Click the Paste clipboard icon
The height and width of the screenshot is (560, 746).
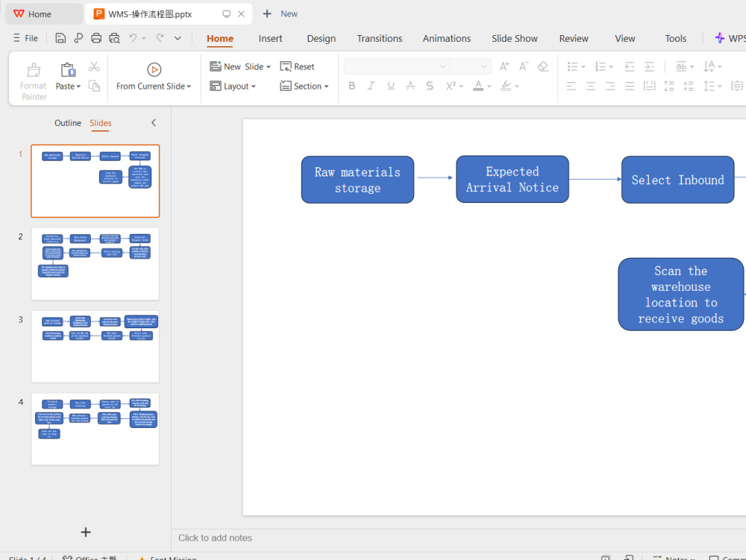coord(68,70)
